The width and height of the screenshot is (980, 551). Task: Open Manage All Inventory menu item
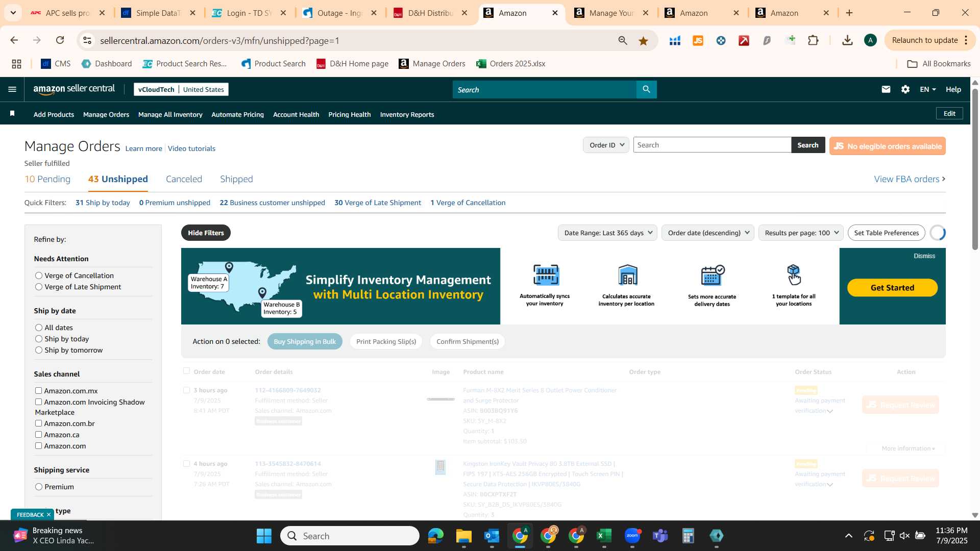click(170, 114)
